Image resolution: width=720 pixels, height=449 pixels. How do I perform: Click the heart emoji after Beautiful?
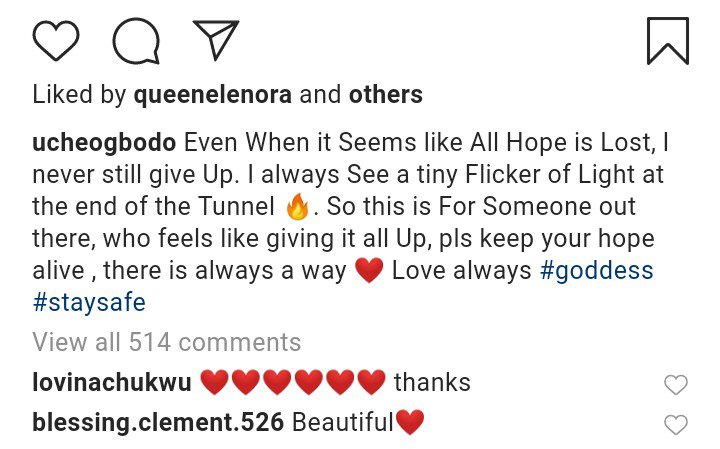[410, 422]
